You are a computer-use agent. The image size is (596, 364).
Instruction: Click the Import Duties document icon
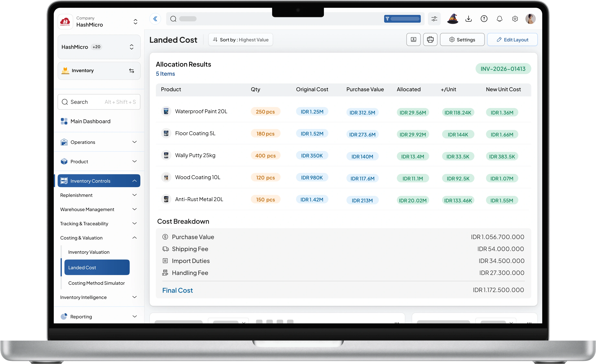point(165,261)
